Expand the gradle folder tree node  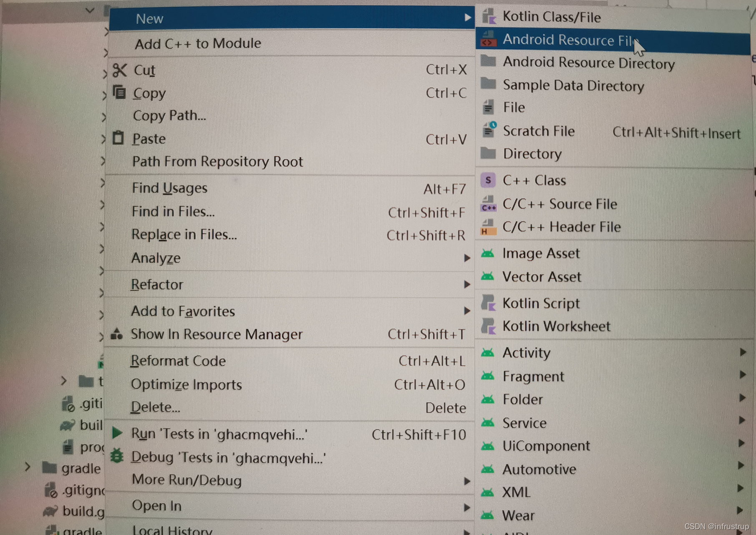click(x=28, y=467)
